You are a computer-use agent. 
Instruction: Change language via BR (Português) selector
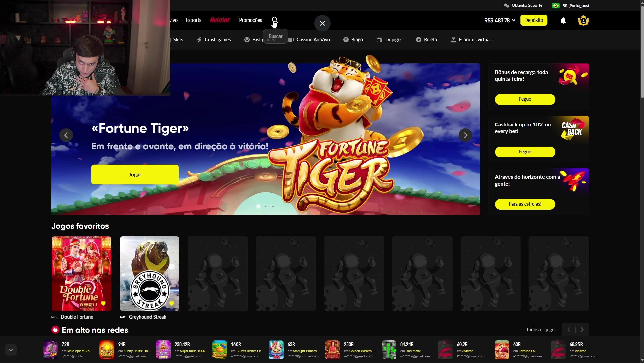point(570,5)
